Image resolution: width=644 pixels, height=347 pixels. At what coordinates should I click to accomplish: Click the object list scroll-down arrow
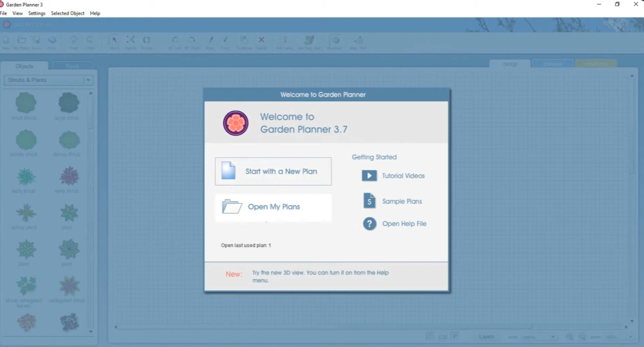pos(91,332)
